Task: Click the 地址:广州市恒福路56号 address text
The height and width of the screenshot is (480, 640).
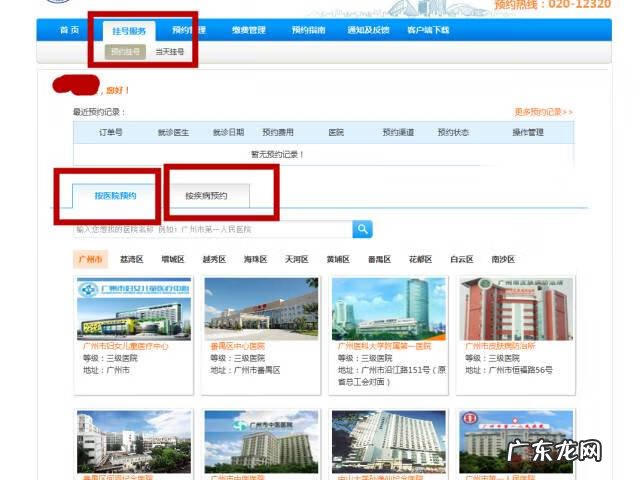Action: click(x=509, y=370)
